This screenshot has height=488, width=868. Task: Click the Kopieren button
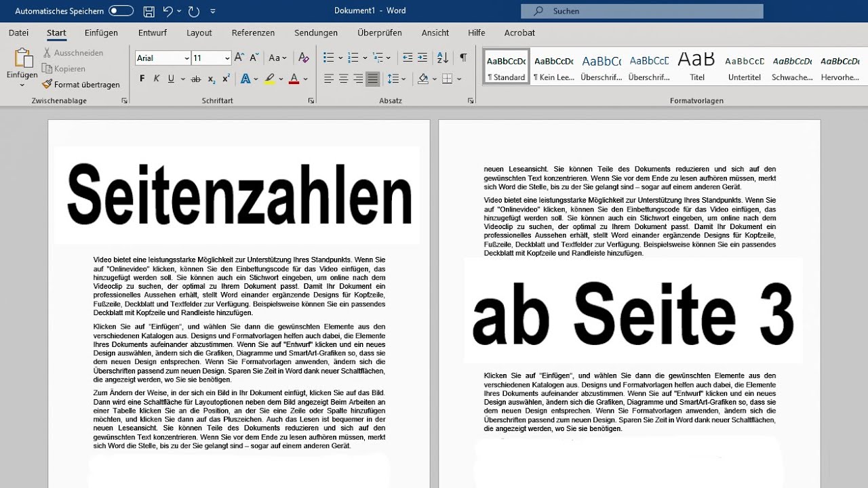64,68
